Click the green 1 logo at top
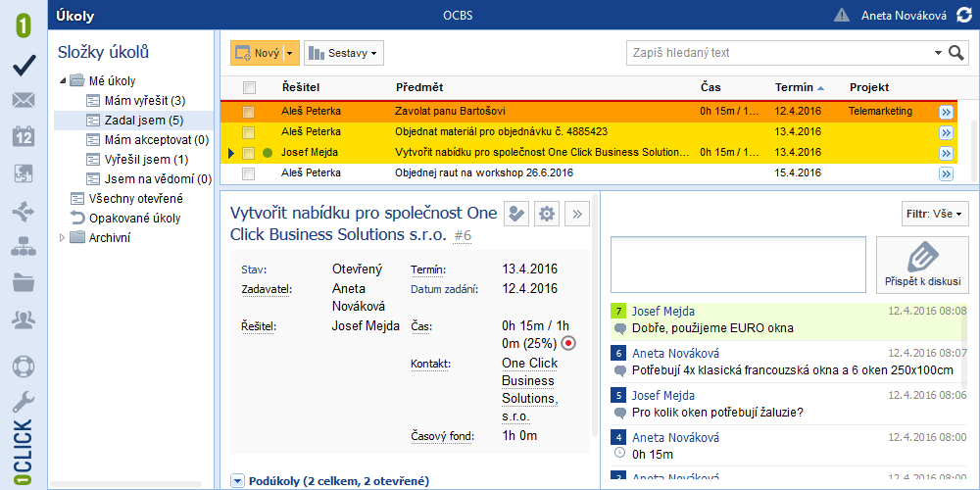The width and height of the screenshot is (980, 490). point(24,25)
